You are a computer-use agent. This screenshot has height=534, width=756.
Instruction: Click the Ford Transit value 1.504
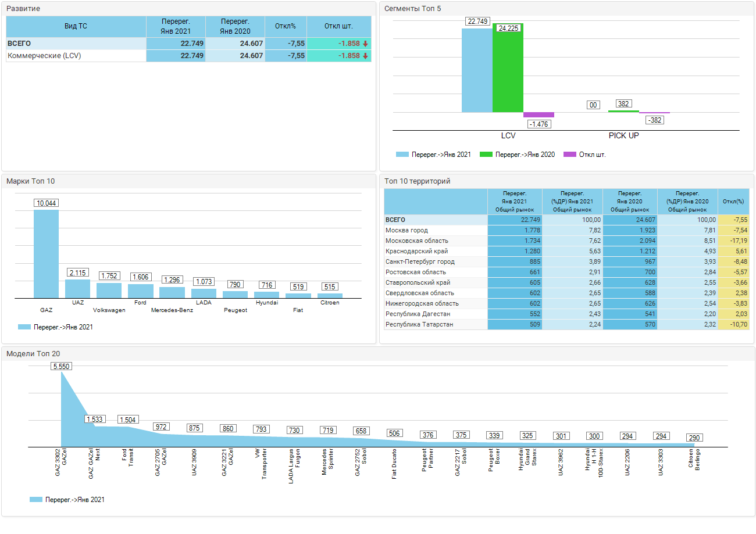pyautogui.click(x=127, y=420)
